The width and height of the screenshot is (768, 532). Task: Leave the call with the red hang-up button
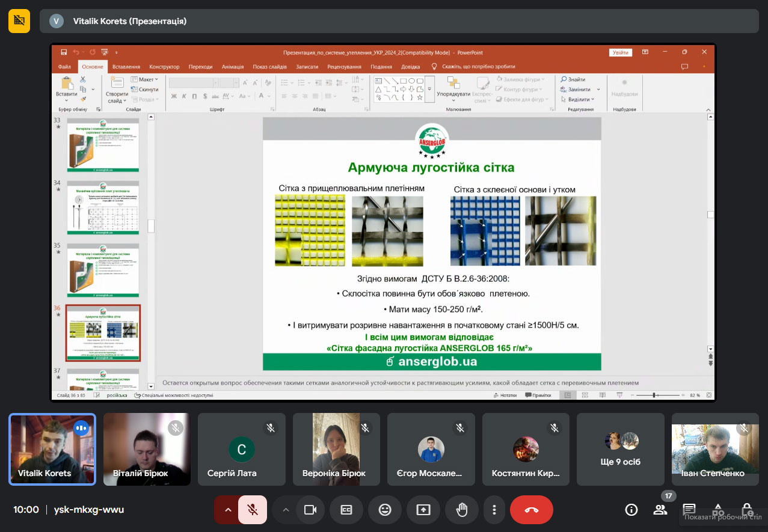click(x=532, y=510)
